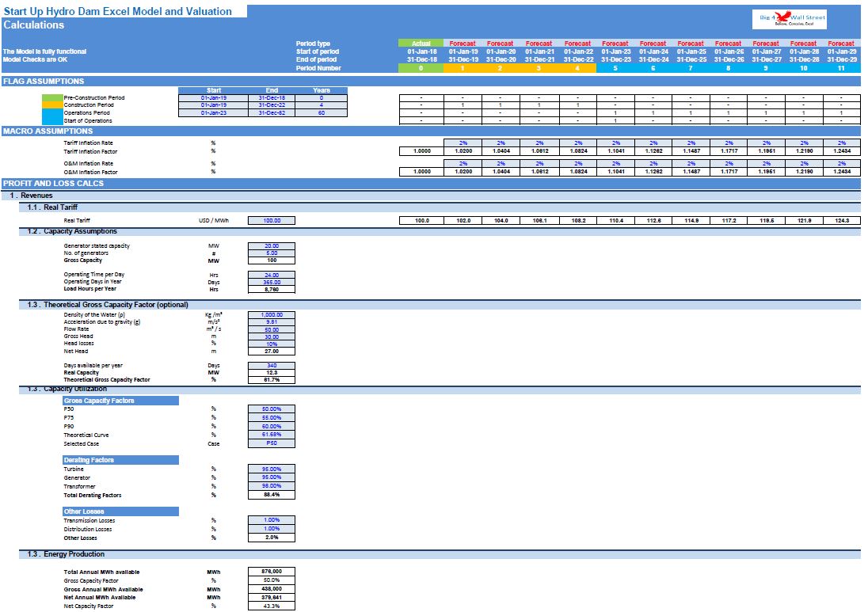Select the green Actual period type cell

(x=421, y=44)
